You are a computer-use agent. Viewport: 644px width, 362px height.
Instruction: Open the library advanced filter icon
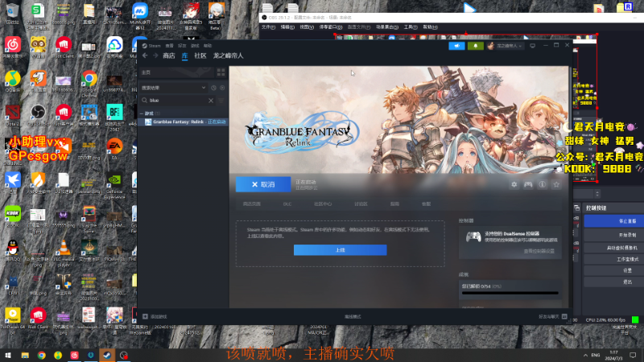pos(221,100)
